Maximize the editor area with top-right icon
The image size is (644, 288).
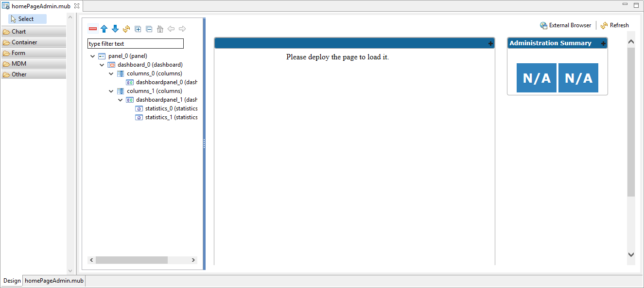click(x=636, y=5)
